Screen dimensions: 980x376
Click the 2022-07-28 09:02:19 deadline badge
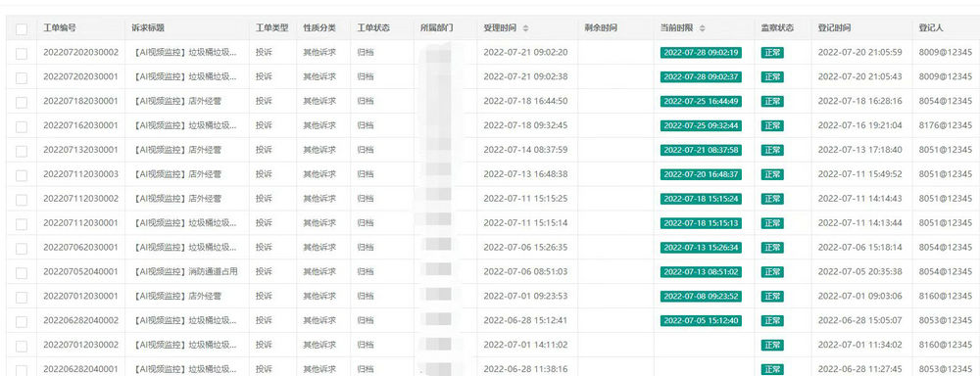701,53
